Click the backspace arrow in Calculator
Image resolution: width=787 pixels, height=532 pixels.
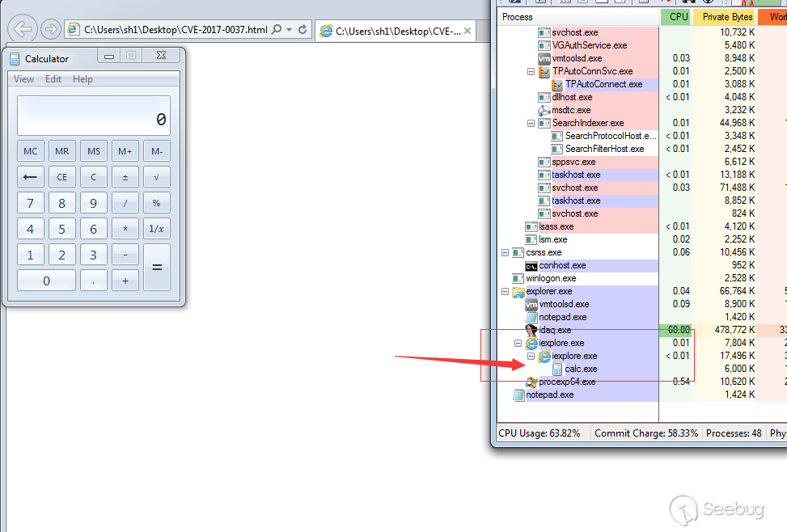[x=31, y=177]
